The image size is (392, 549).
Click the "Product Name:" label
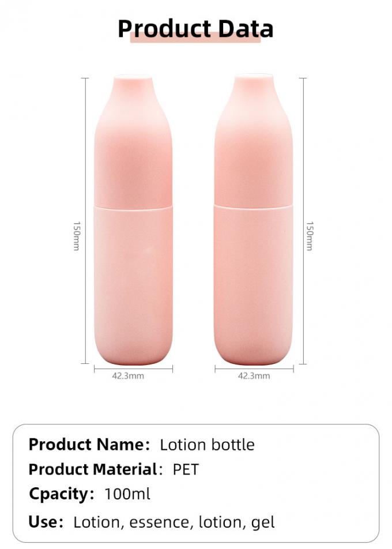(89, 445)
